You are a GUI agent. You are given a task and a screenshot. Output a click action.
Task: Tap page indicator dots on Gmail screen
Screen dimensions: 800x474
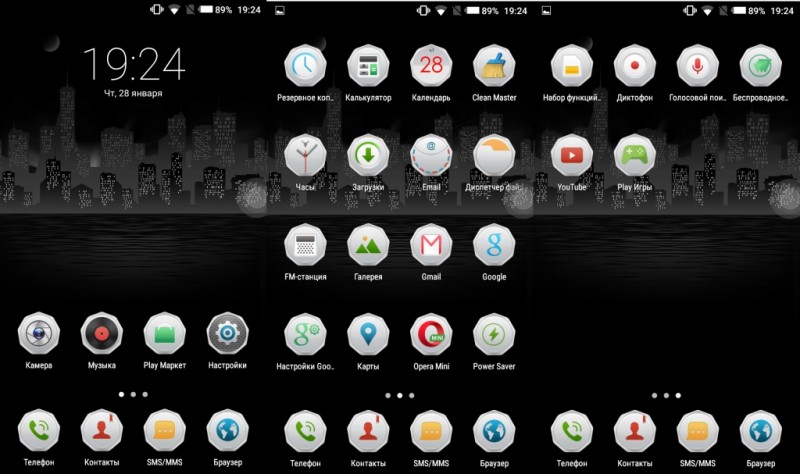(x=399, y=395)
